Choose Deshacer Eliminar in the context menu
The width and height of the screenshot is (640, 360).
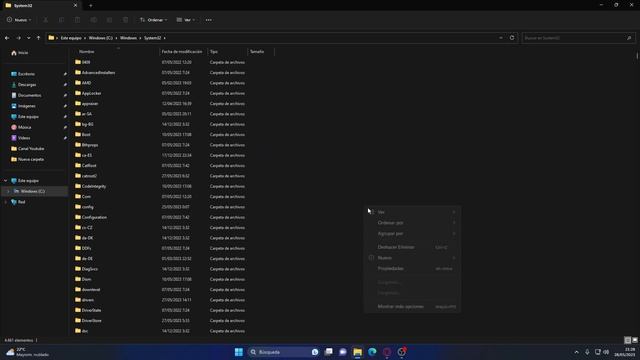point(412,247)
